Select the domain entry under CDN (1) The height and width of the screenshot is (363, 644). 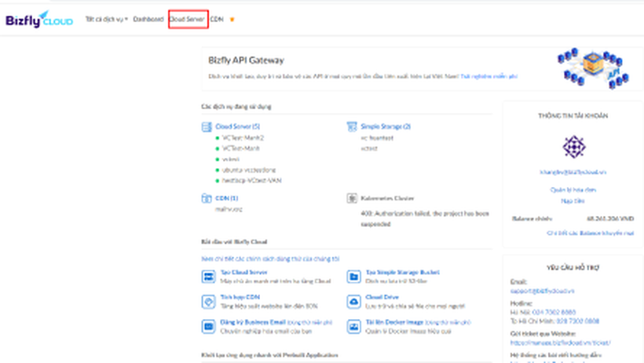229,209
